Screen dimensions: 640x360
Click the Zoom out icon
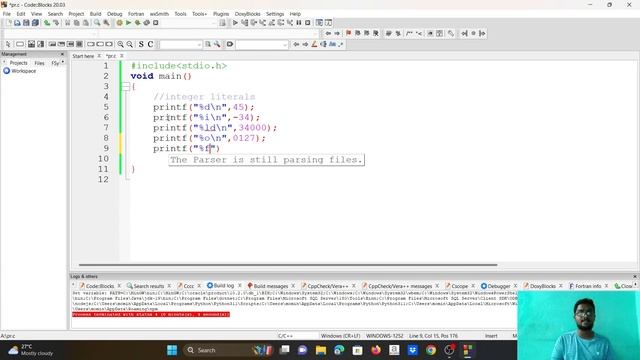pyautogui.click(x=129, y=44)
